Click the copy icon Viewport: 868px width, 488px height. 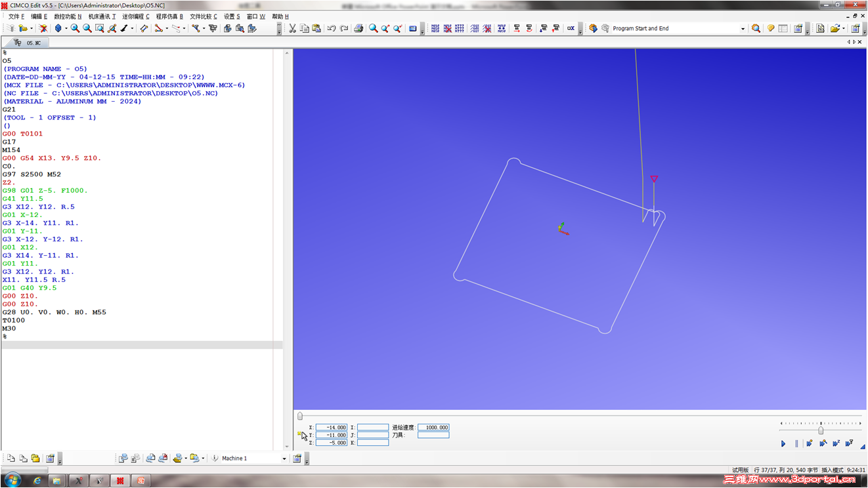(304, 28)
